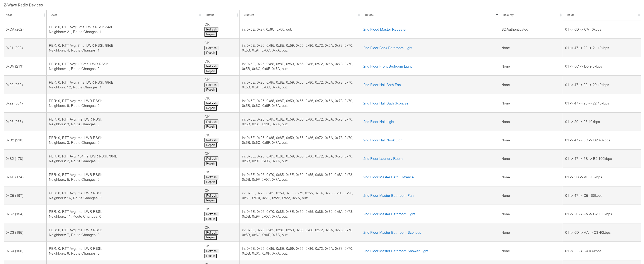Open 2nd Floor Master Bathroom Fan
Image resolution: width=644 pixels, height=264 pixels.
pos(388,196)
